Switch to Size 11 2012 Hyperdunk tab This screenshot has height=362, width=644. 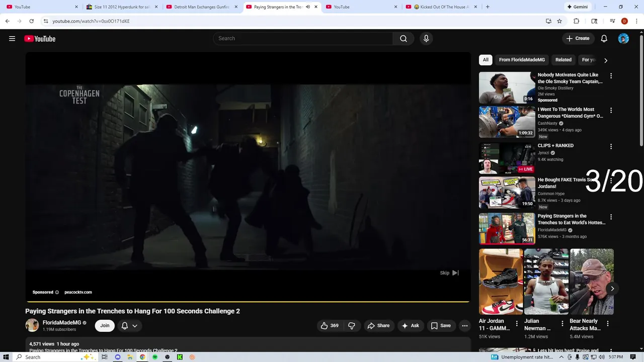122,7
